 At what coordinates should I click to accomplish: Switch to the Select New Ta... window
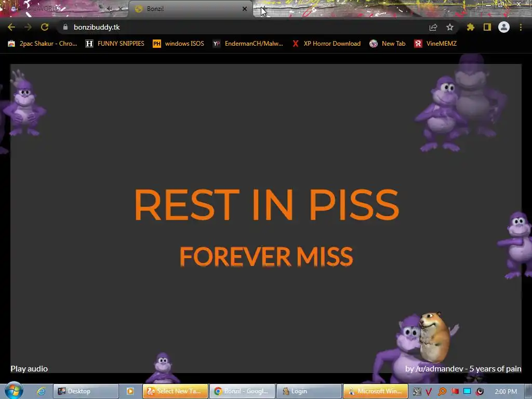point(175,391)
